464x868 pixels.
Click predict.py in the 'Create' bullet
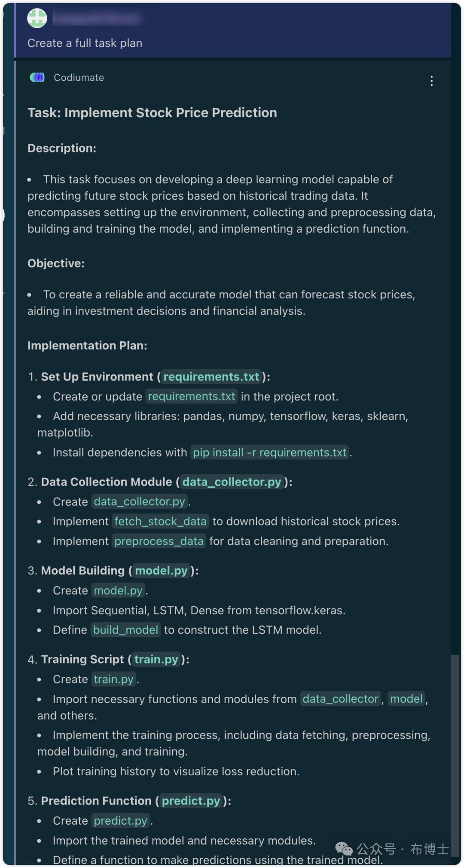point(120,821)
